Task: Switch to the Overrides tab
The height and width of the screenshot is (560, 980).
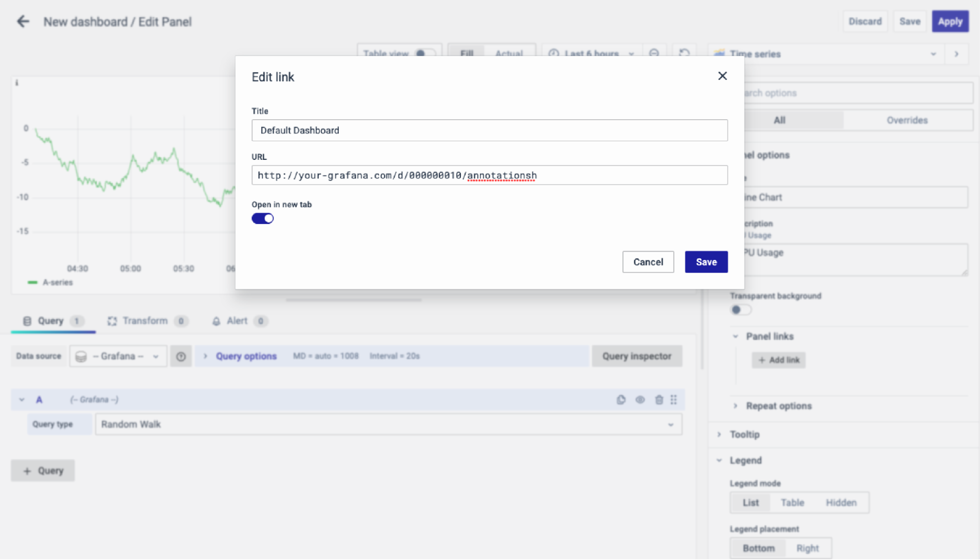Action: [x=906, y=120]
